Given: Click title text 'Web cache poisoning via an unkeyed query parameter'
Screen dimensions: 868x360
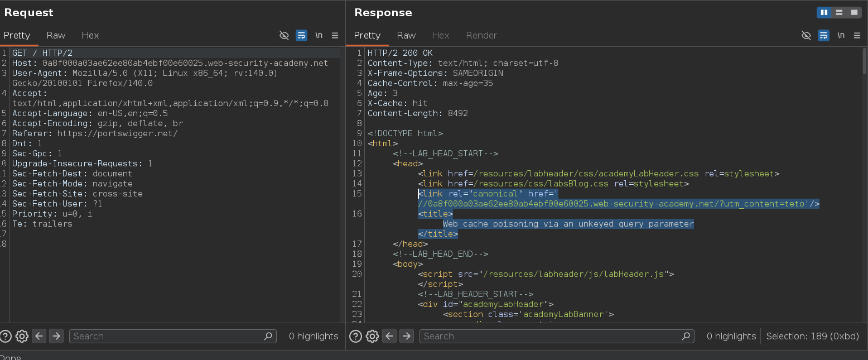Looking at the screenshot, I should point(568,224).
